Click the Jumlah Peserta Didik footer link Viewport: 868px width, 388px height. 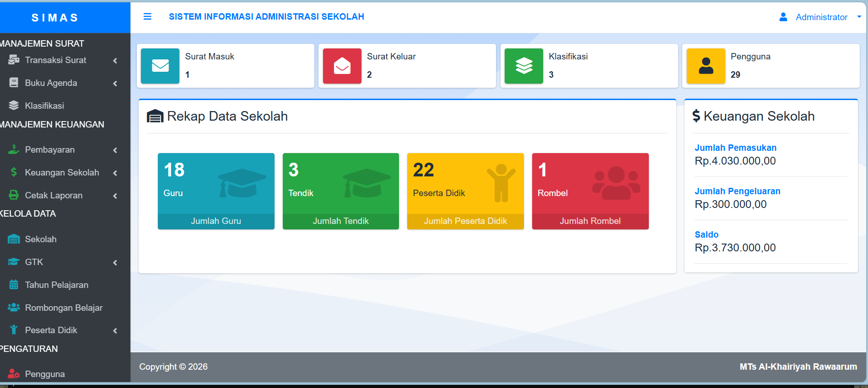pyautogui.click(x=465, y=221)
